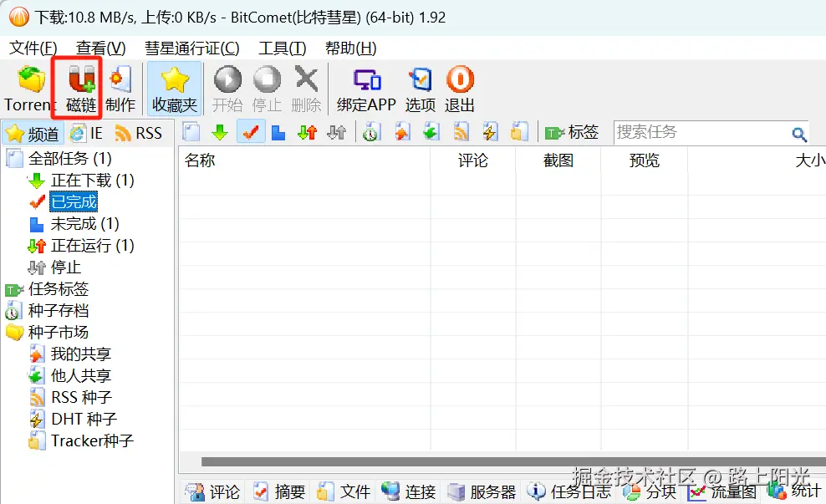826x504 pixels.
Task: Switch to the 文件 bottom tab
Action: coord(344,492)
